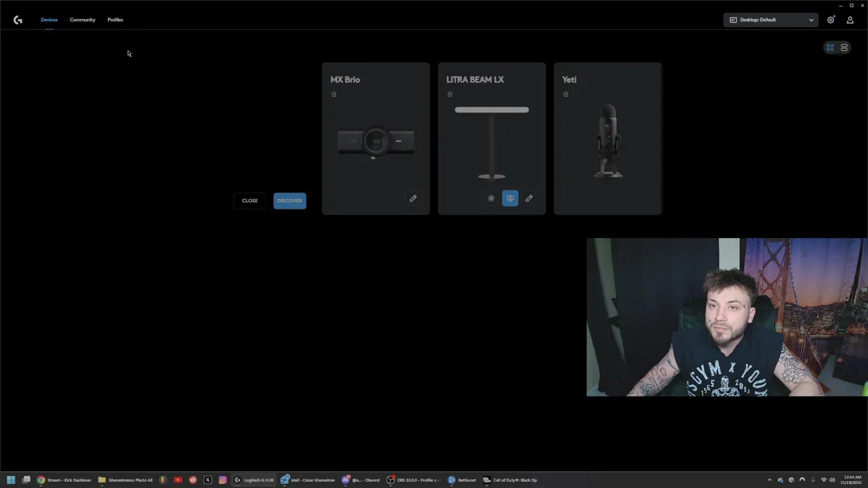Delete Yeti device with trash icon

[x=566, y=94]
